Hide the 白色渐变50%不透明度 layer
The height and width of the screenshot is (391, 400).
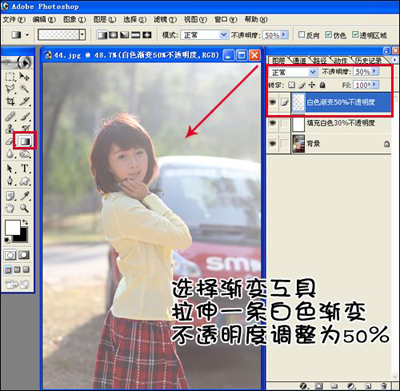click(x=273, y=102)
